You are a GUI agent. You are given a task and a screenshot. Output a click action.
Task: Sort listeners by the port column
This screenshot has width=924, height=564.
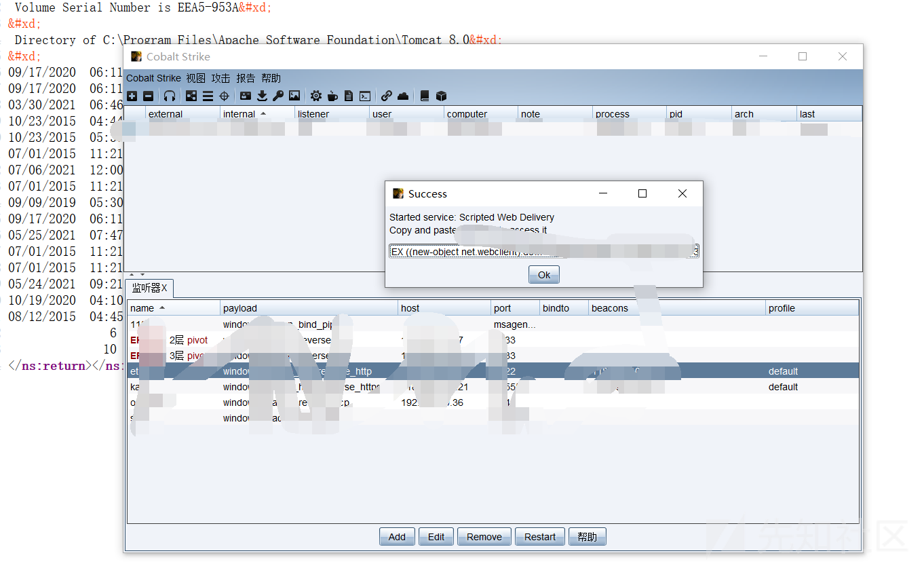coord(516,308)
